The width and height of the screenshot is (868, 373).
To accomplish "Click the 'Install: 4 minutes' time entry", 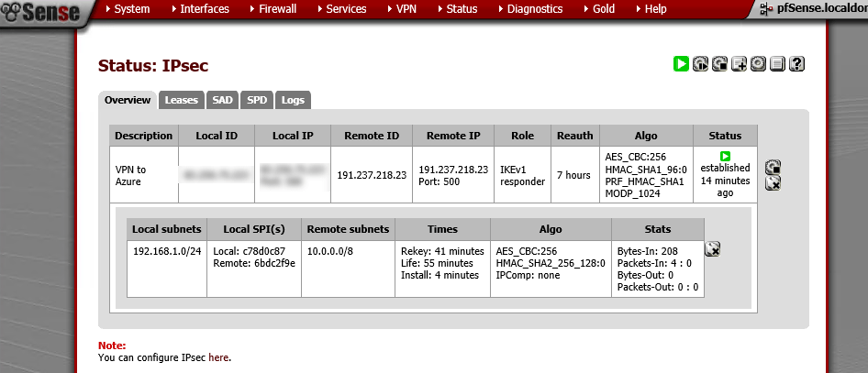I will (x=440, y=275).
